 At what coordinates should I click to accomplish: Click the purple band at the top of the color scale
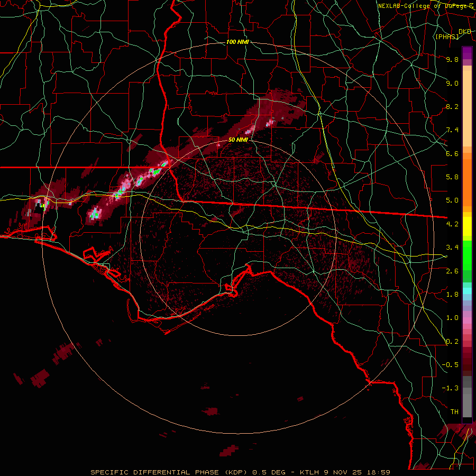467,53
